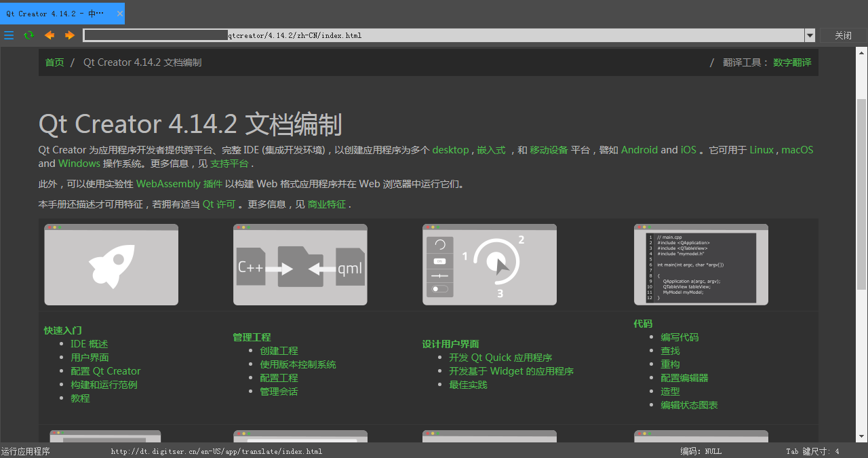This screenshot has width=868, height=458.
Task: Open the WebAssembly 插件 link
Action: 178,183
